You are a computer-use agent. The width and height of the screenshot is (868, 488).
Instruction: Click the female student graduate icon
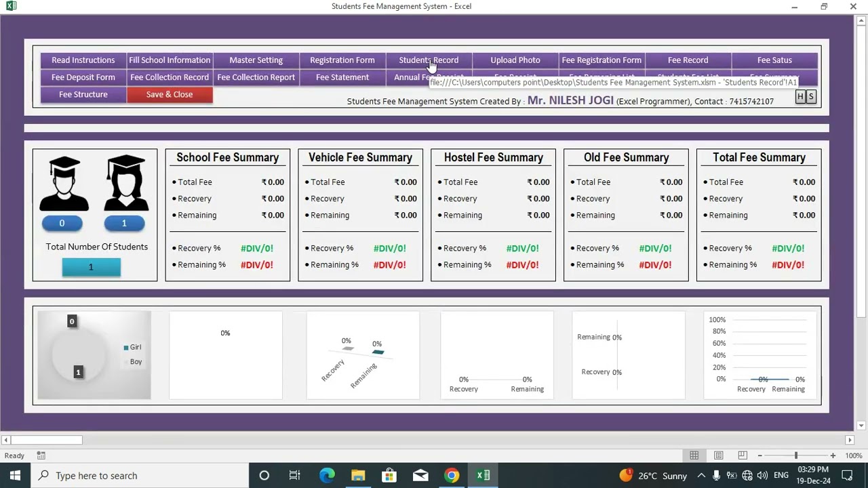click(x=126, y=184)
